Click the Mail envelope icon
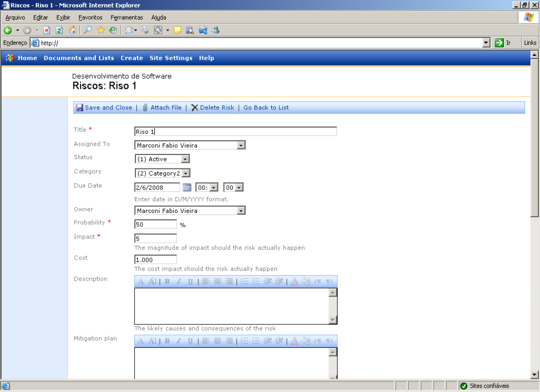The image size is (540, 392). click(129, 30)
